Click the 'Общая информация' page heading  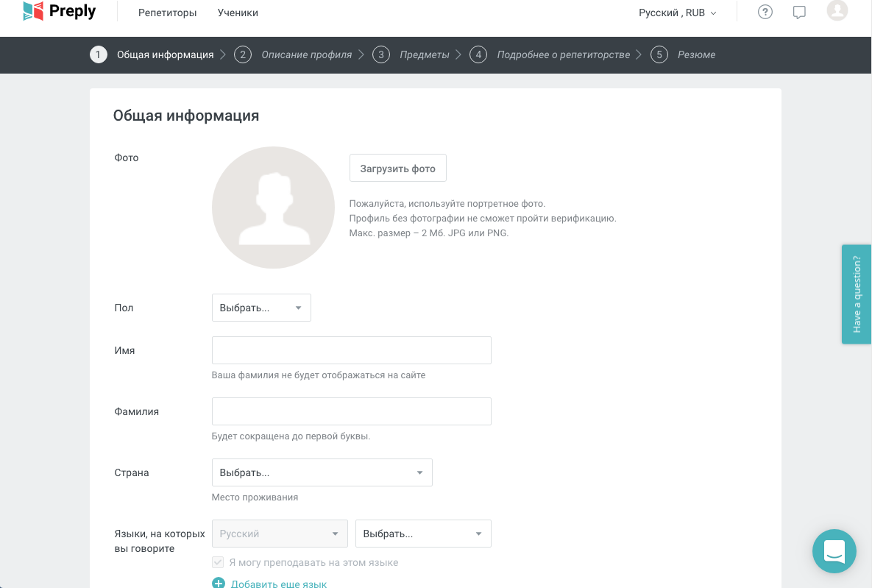[186, 116]
